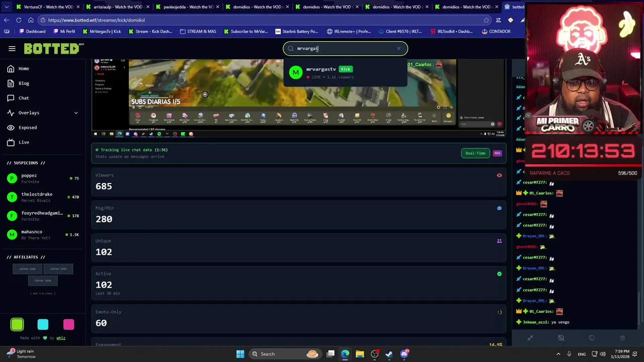Expand the Overlays chevron arrow
The width and height of the screenshot is (644, 362).
(x=76, y=113)
